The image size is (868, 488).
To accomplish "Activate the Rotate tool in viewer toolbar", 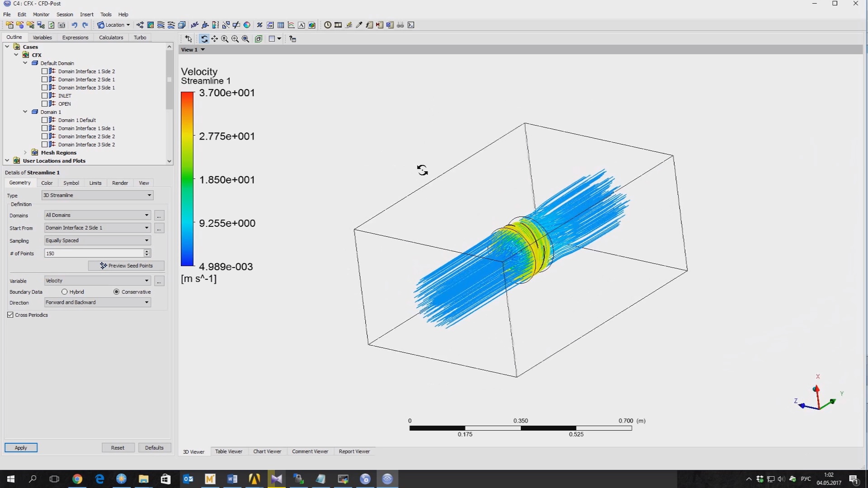I will coord(204,39).
